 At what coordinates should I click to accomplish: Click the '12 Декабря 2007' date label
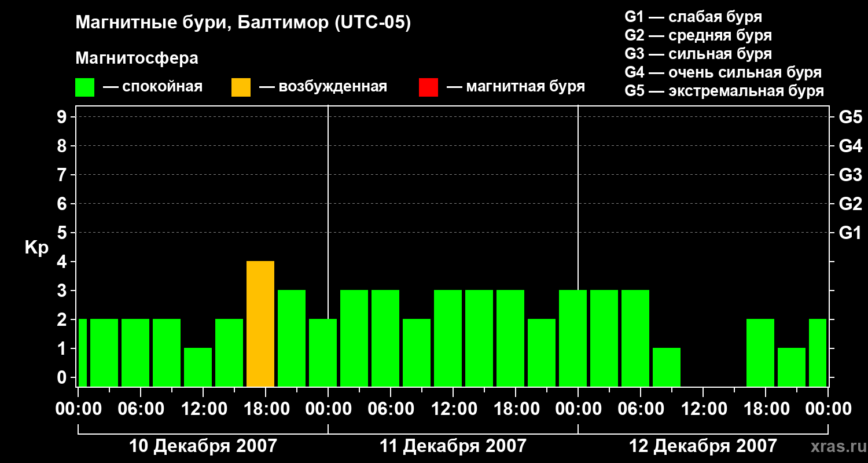tap(703, 446)
